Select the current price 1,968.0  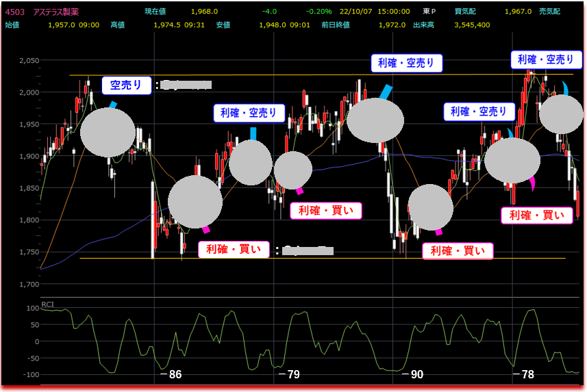[x=204, y=12]
